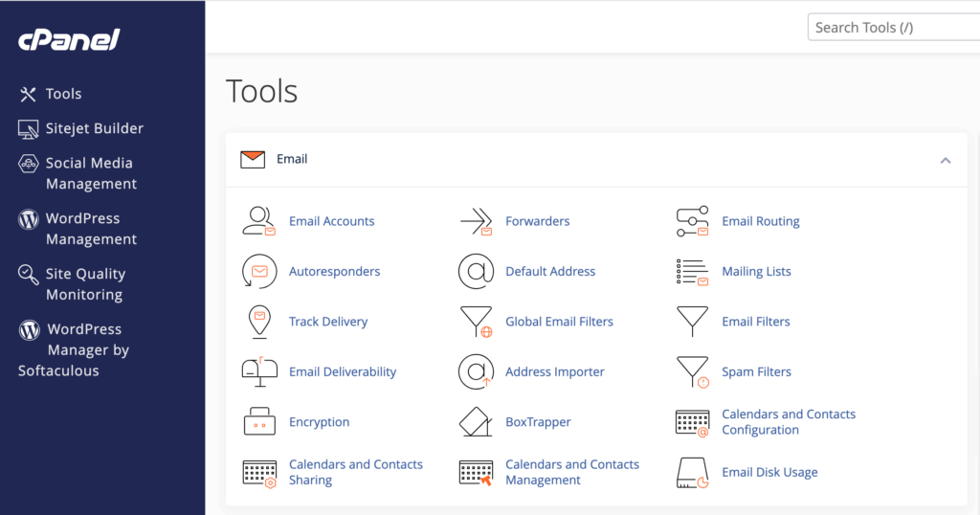Image resolution: width=980 pixels, height=515 pixels.
Task: Focus the Search Tools input field
Action: point(893,28)
